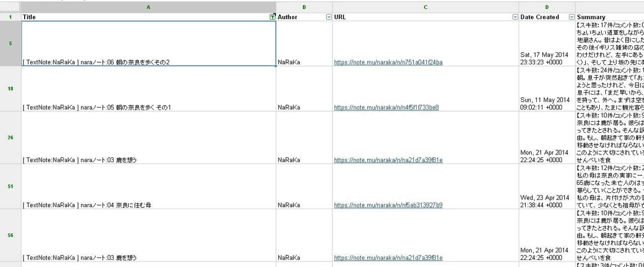Click the Title header cell
The height and width of the screenshot is (267, 644).
click(x=148, y=17)
